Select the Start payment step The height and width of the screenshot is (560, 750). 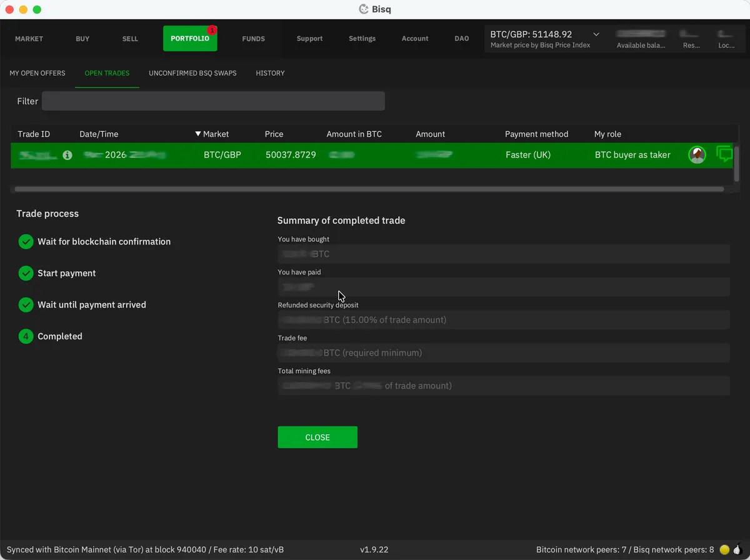[x=67, y=273]
